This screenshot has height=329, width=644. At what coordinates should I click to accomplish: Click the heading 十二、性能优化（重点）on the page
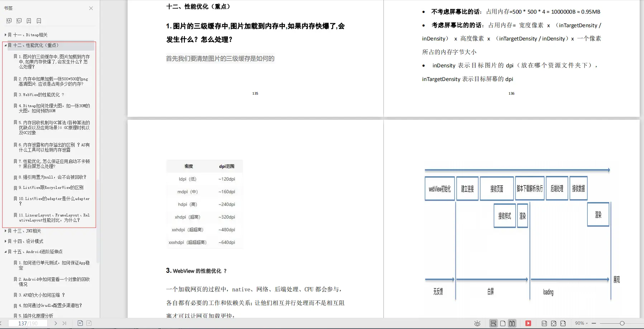199,6
